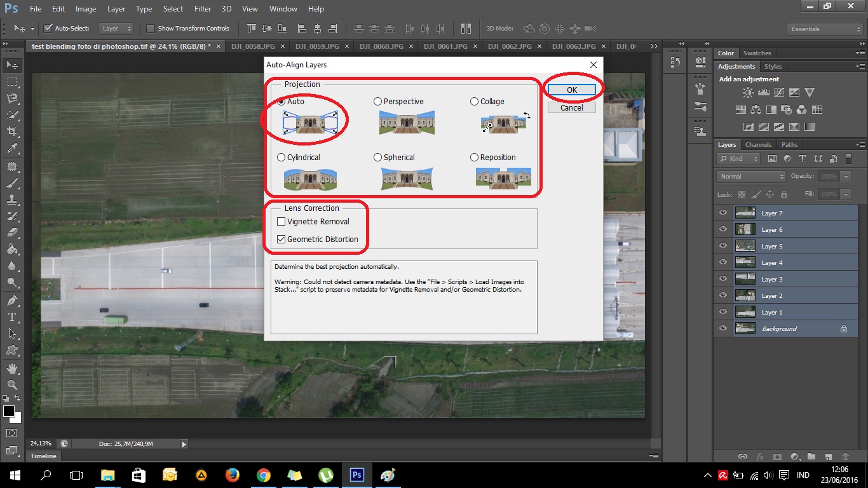
Task: Choose the Cylindrical projection option
Action: [281, 158]
